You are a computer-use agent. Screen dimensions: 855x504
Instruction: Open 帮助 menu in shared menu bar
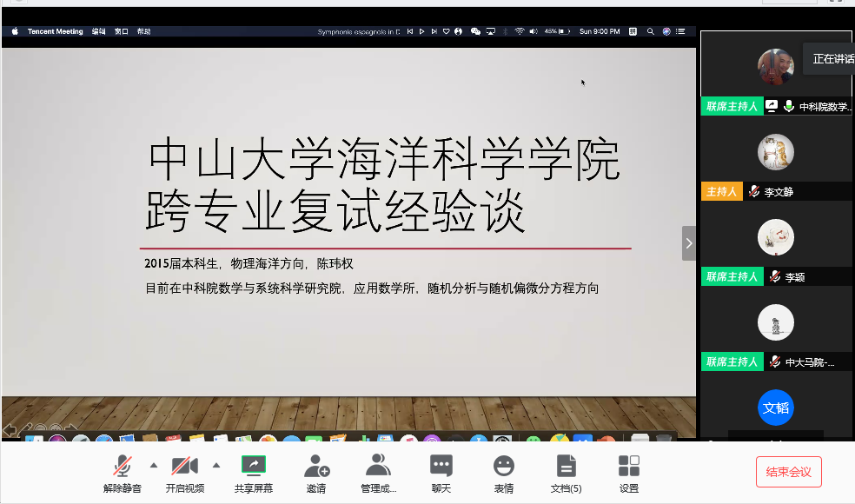pyautogui.click(x=143, y=31)
